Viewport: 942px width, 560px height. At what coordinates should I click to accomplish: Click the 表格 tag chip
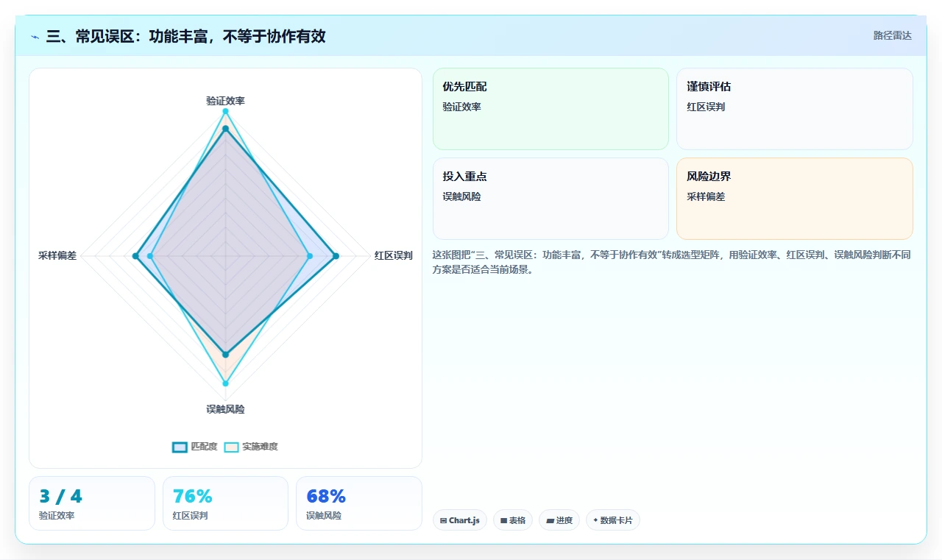click(513, 520)
